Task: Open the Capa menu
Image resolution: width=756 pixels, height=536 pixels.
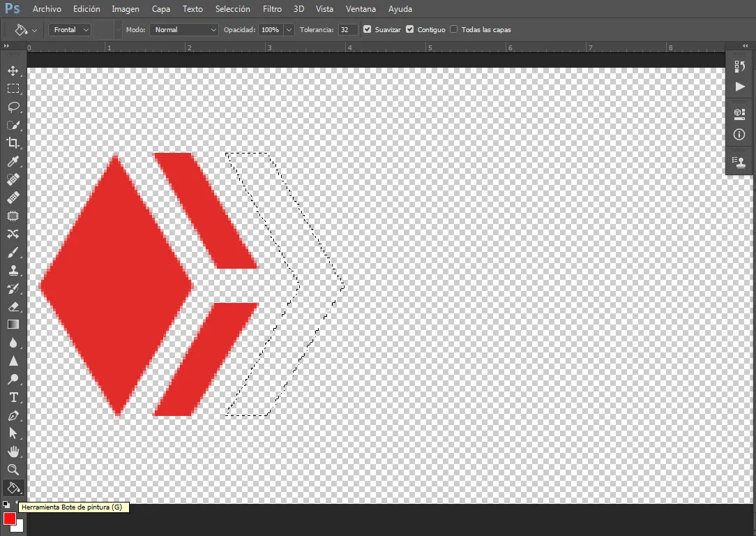Action: [x=161, y=8]
